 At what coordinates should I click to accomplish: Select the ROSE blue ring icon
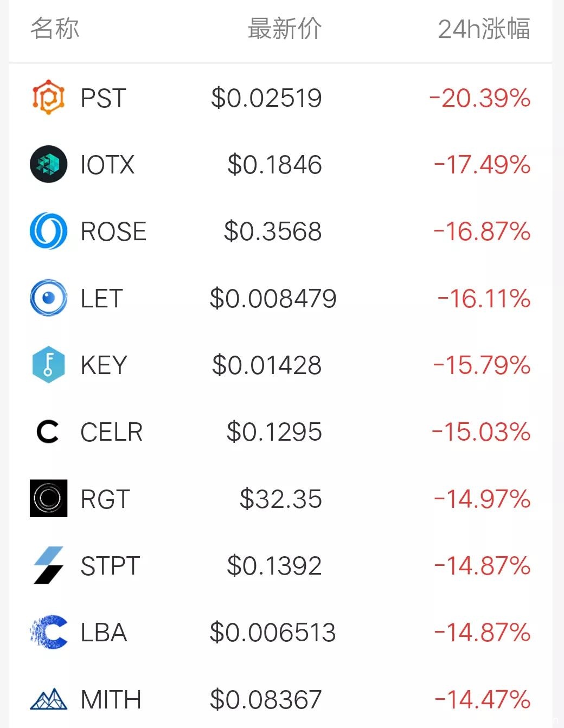(x=48, y=231)
